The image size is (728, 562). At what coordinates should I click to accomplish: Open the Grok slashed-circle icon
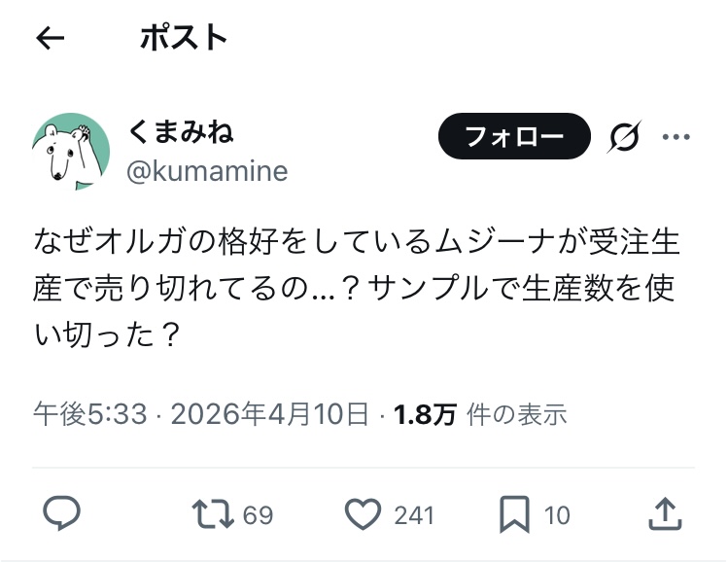coord(623,138)
